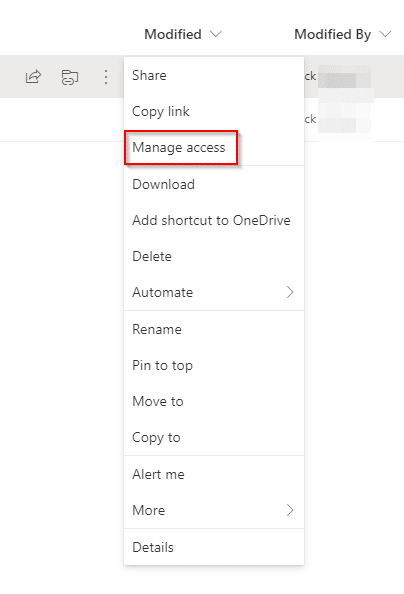This screenshot has width=404, height=594.
Task: Click the copy link folder icon
Action: pos(70,77)
